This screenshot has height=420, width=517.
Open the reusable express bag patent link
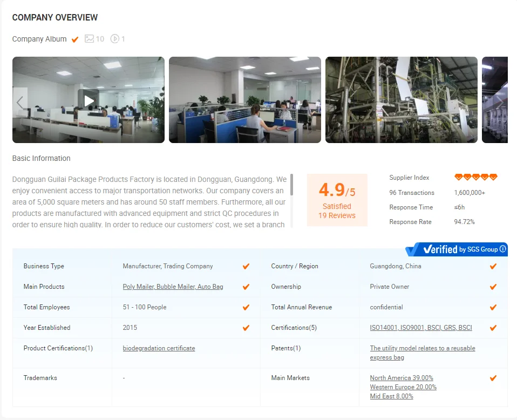[423, 353]
